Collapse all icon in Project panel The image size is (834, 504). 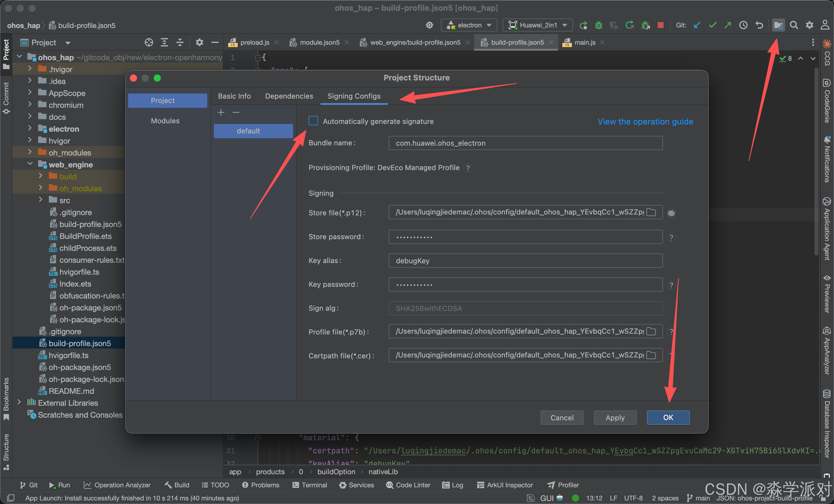(180, 42)
